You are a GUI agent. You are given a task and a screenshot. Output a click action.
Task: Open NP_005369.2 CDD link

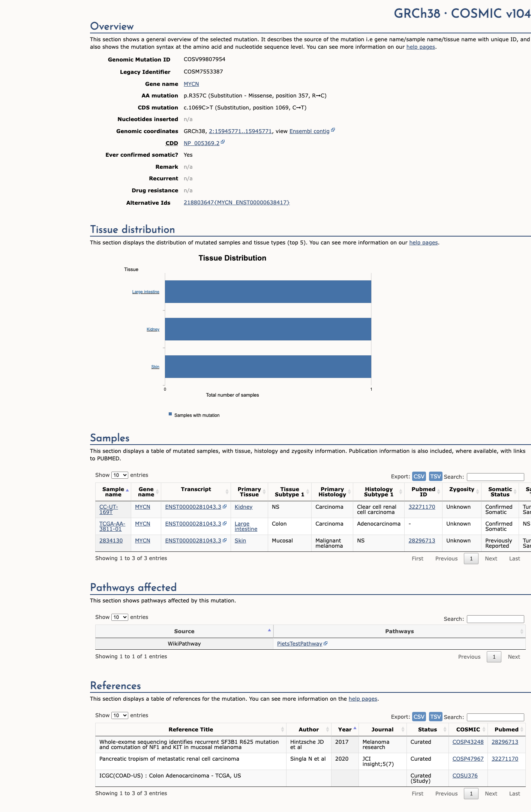(x=202, y=143)
